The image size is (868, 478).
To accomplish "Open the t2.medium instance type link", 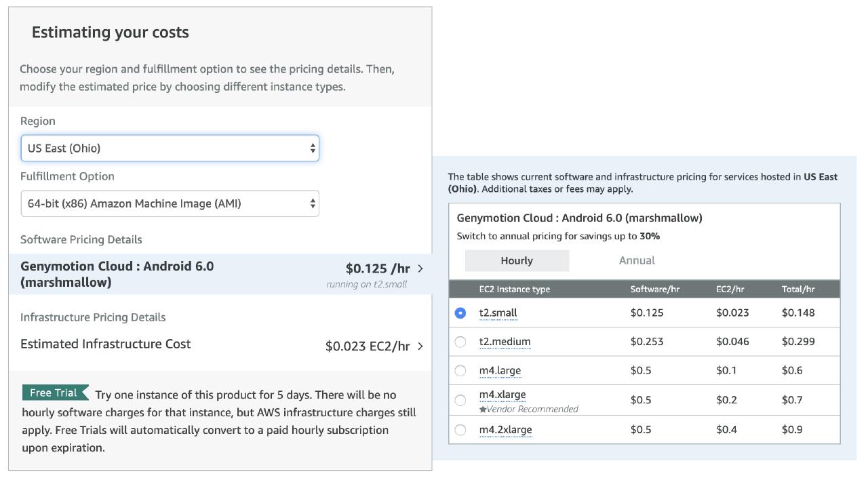I will tap(505, 342).
